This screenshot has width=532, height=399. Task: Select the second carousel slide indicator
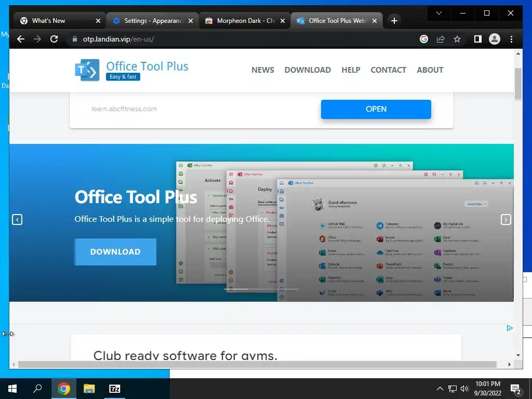261,289
